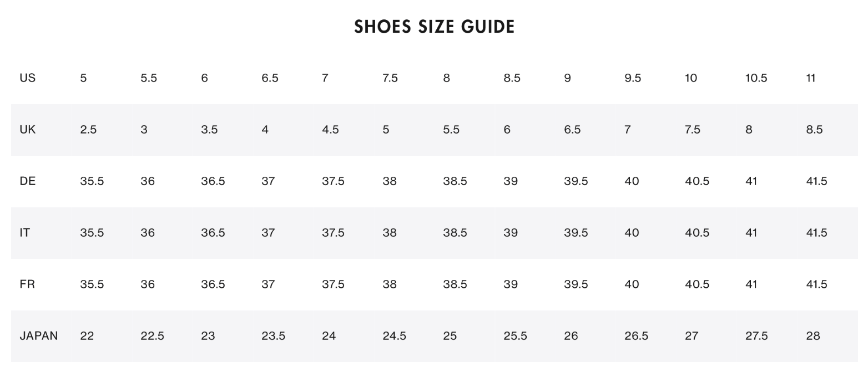Click the IT row label
The height and width of the screenshot is (377, 868).
[x=25, y=233]
